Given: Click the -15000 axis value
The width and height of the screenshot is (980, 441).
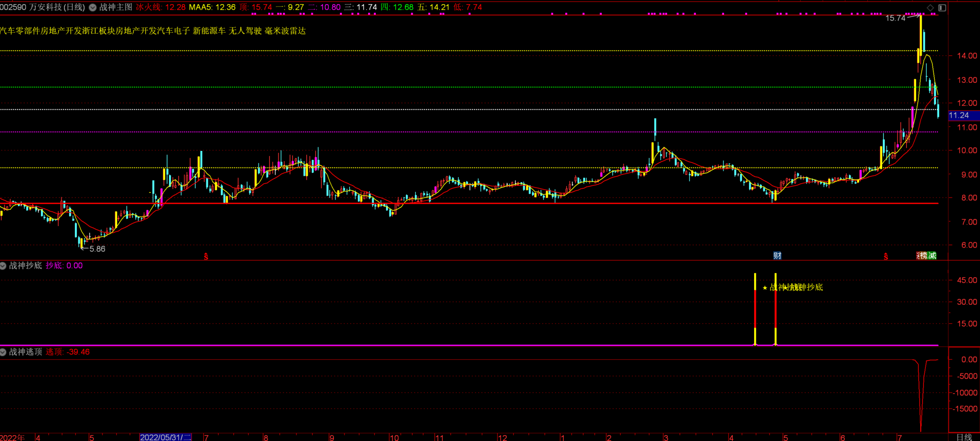Looking at the screenshot, I should [964, 409].
